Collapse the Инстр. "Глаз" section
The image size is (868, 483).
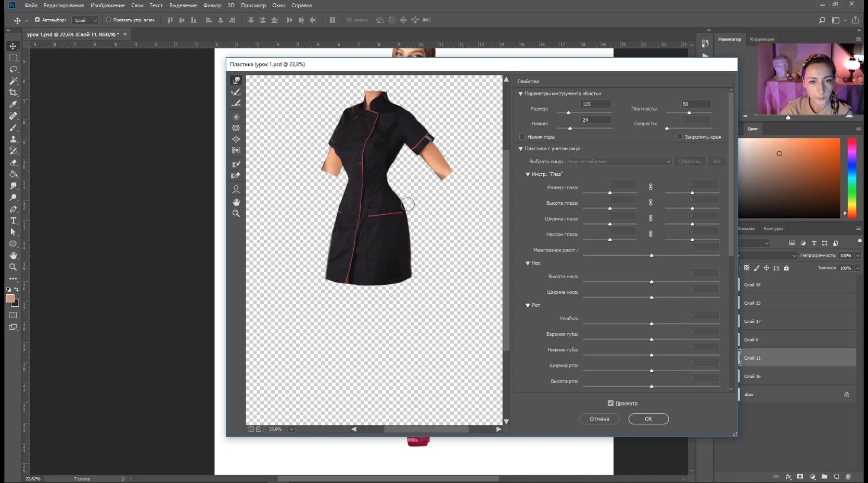click(x=528, y=174)
